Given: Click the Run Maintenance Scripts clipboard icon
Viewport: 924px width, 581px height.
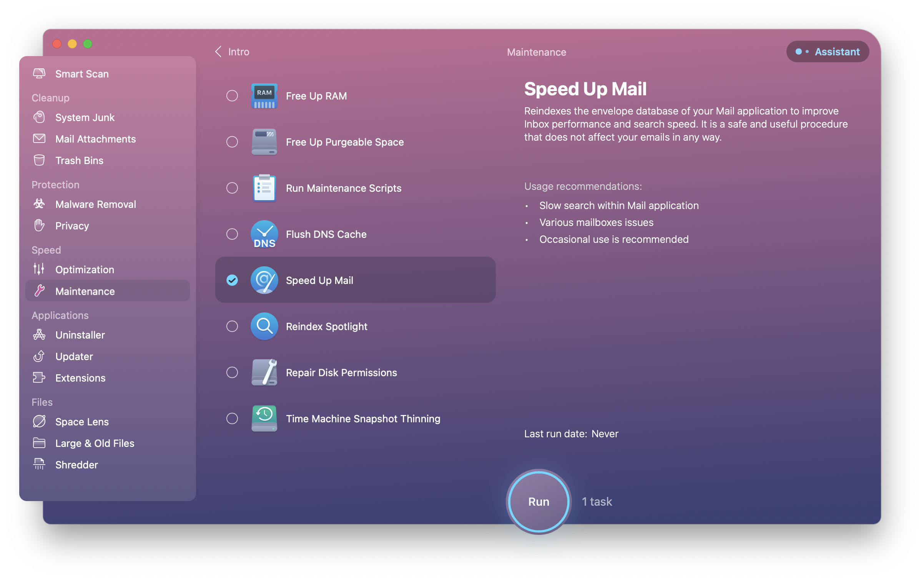Looking at the screenshot, I should pyautogui.click(x=264, y=188).
